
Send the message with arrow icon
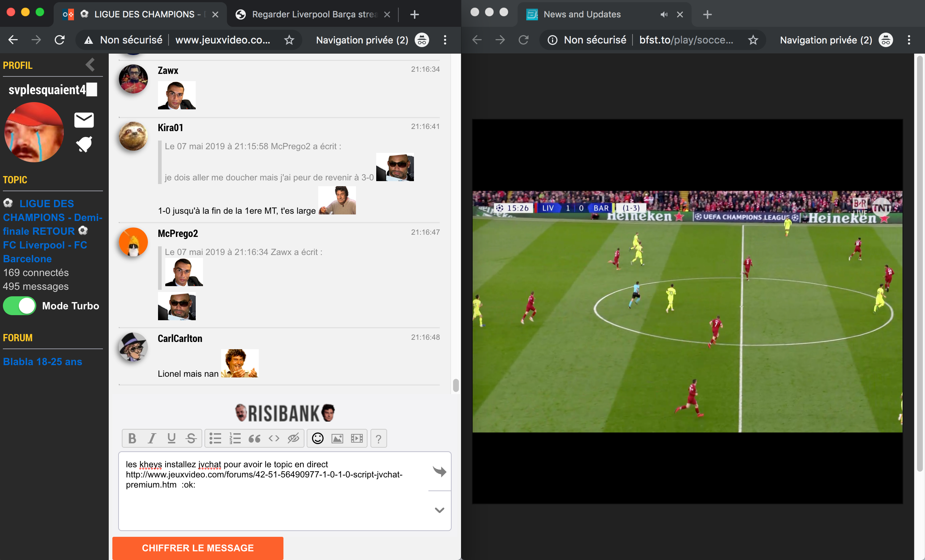pos(439,471)
